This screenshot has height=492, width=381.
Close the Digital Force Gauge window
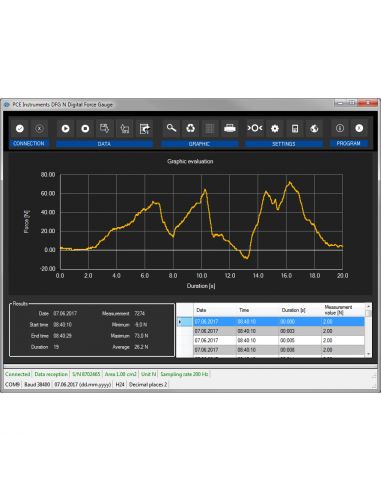click(368, 103)
